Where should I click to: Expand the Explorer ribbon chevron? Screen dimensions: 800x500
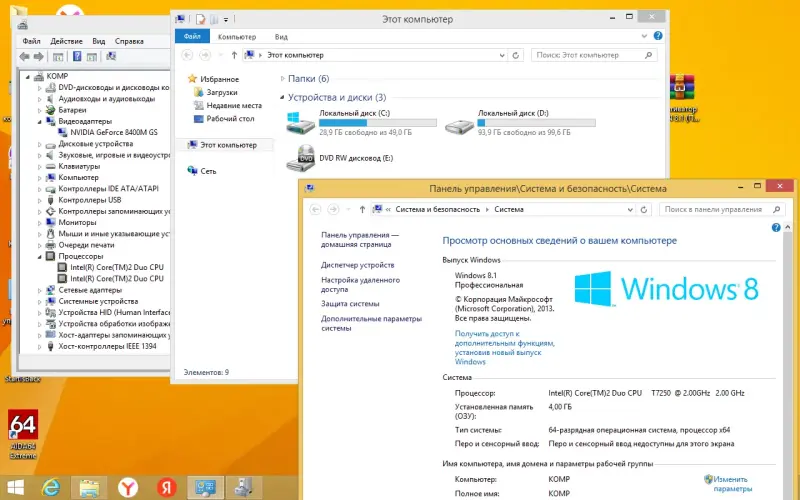[x=644, y=36]
